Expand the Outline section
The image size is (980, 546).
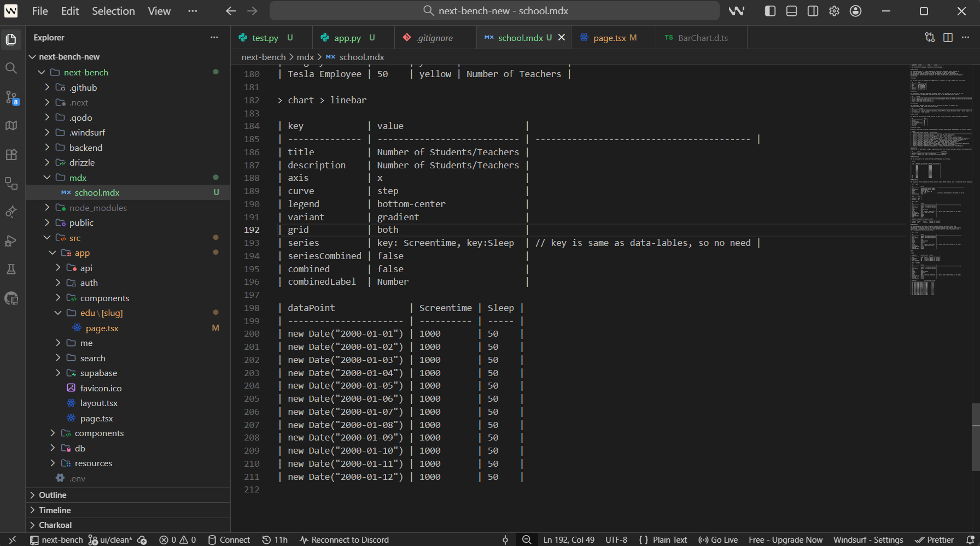pyautogui.click(x=52, y=495)
